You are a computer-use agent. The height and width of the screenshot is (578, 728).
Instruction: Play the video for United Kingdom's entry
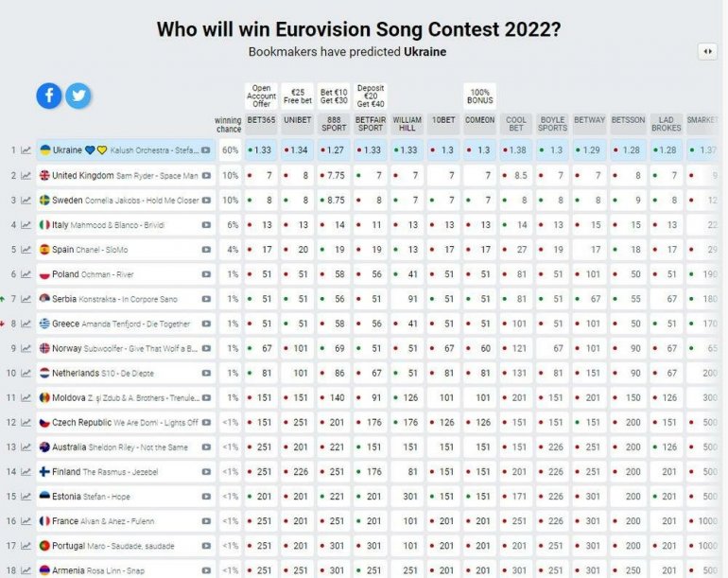point(206,176)
